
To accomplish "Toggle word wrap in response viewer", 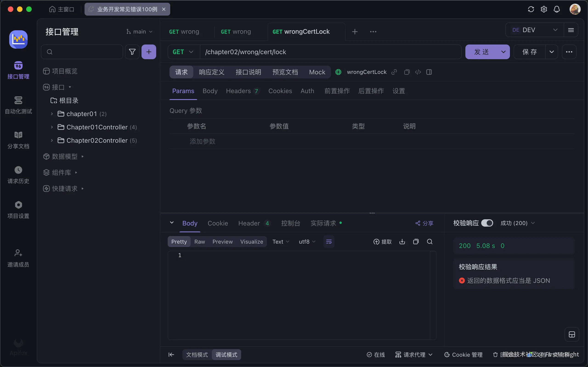I will click(x=329, y=242).
